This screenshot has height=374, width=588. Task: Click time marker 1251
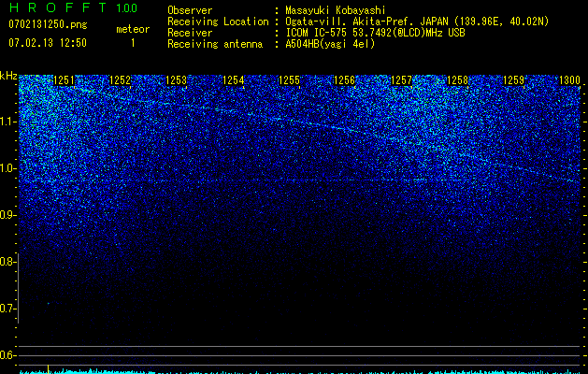(x=65, y=80)
